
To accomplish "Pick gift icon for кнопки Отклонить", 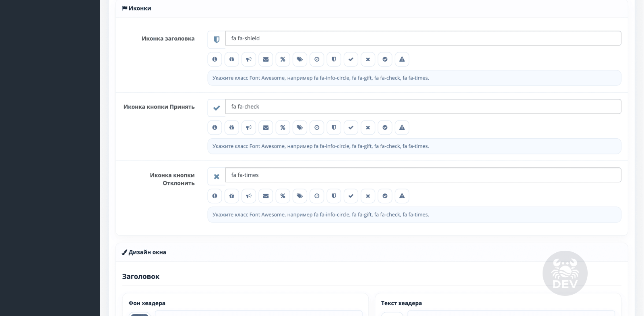I will pos(232,196).
